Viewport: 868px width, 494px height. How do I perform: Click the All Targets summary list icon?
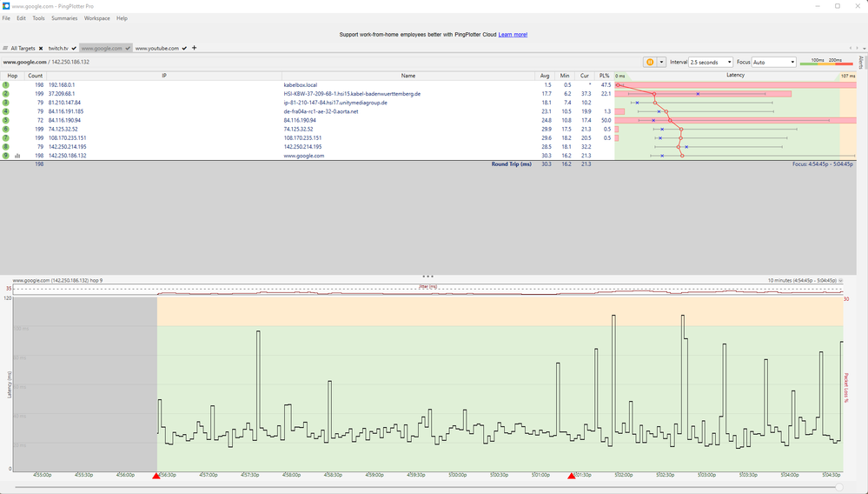[5, 48]
